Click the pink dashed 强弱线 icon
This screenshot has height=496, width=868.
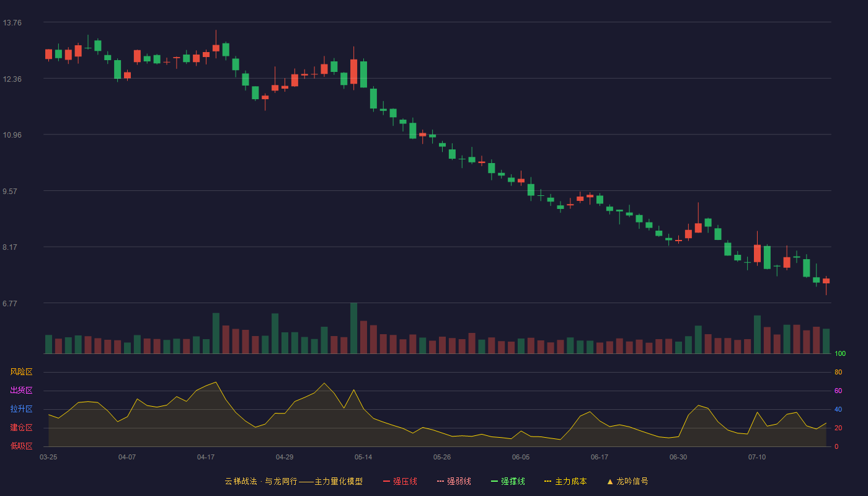tap(440, 481)
